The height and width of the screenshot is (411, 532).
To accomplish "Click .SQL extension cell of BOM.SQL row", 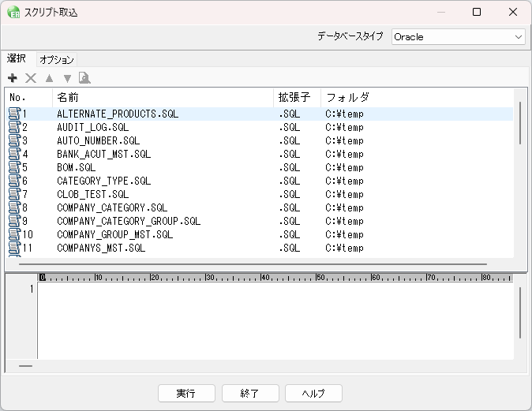I will pos(290,167).
